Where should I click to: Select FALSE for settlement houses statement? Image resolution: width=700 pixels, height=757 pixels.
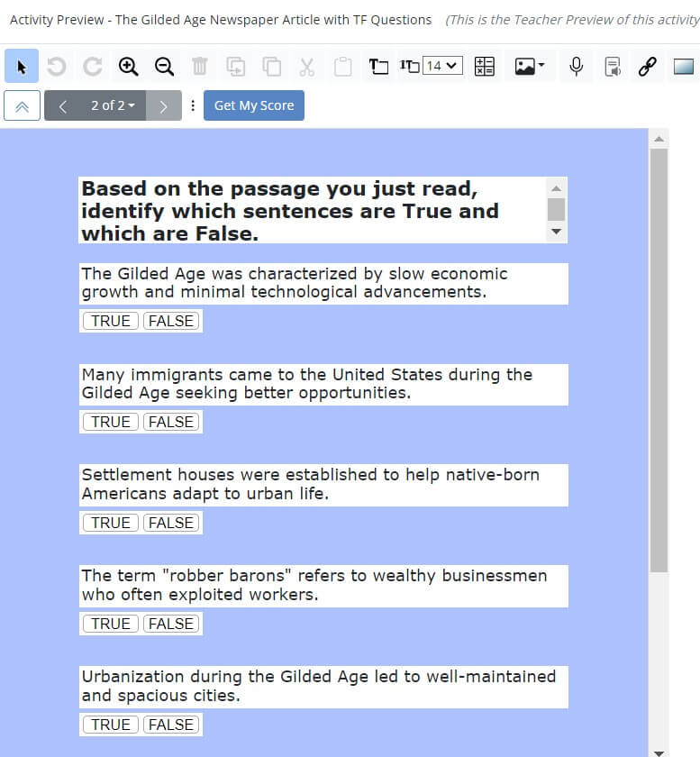point(171,523)
